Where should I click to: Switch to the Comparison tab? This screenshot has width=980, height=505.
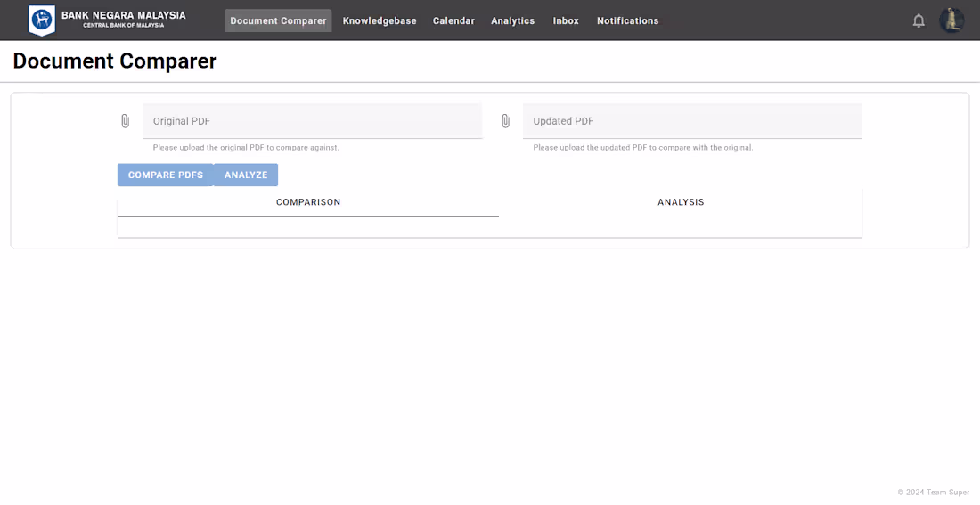pyautogui.click(x=308, y=202)
